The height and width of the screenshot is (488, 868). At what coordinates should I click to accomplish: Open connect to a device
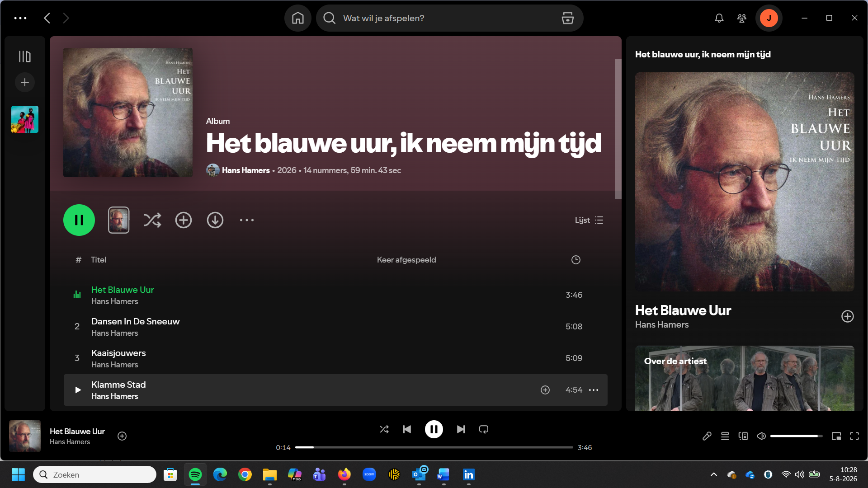[743, 436]
